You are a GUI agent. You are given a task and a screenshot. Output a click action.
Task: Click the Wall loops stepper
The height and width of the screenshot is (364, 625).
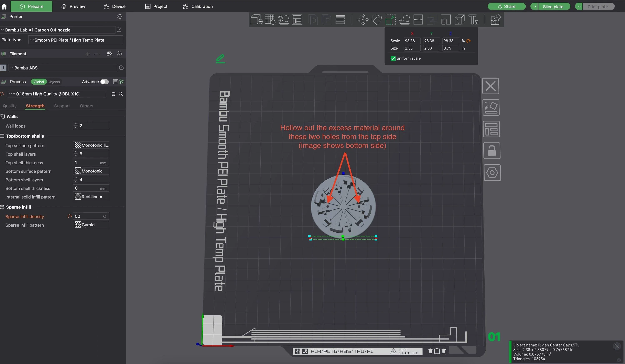76,126
